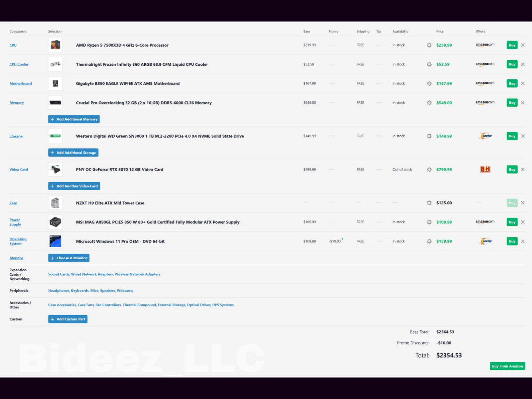
Task: Remove the WD Green SN3000 drive
Action: point(523,136)
